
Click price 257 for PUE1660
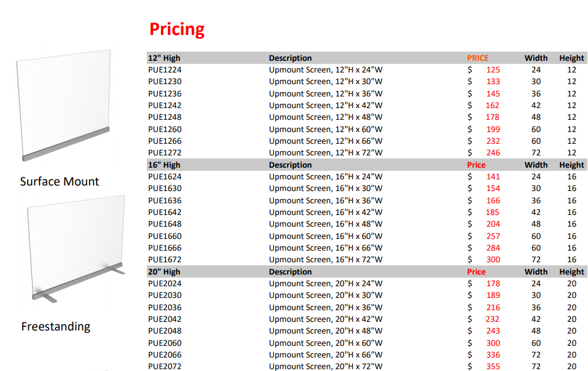point(493,236)
